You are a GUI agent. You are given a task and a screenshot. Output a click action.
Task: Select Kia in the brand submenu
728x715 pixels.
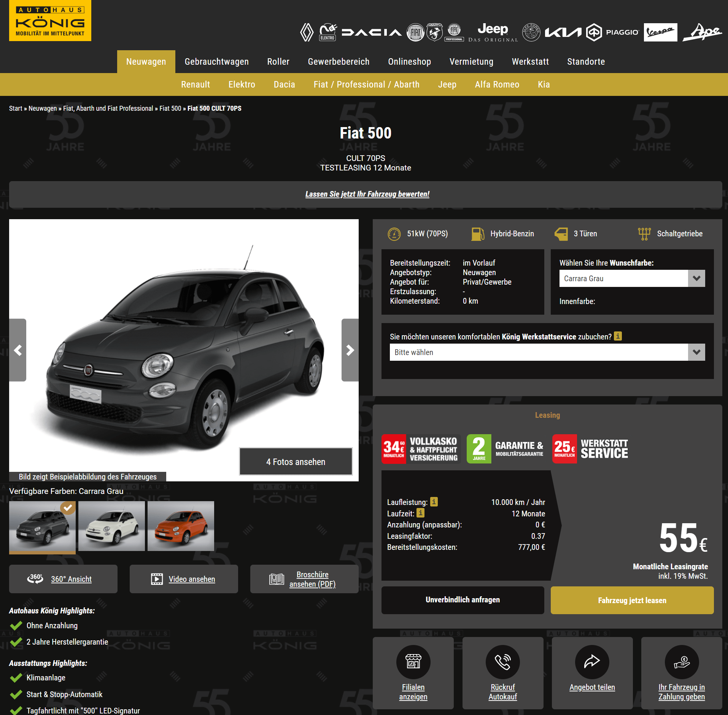(544, 84)
